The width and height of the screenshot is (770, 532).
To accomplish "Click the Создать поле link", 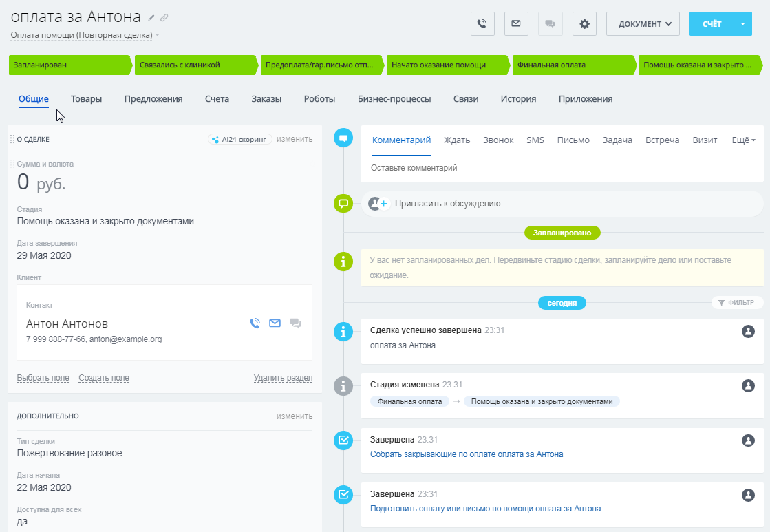I will pyautogui.click(x=104, y=378).
